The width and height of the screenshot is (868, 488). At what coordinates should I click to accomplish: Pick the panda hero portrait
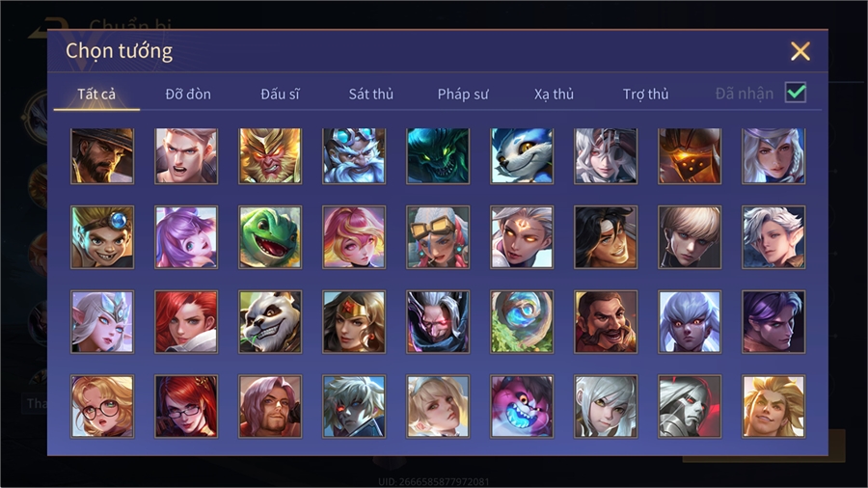tap(270, 322)
